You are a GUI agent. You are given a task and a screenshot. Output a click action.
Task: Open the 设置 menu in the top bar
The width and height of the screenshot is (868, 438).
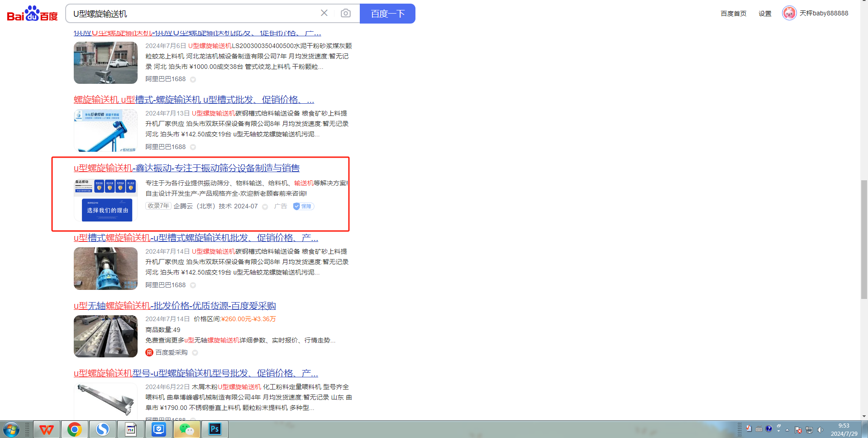click(x=765, y=14)
